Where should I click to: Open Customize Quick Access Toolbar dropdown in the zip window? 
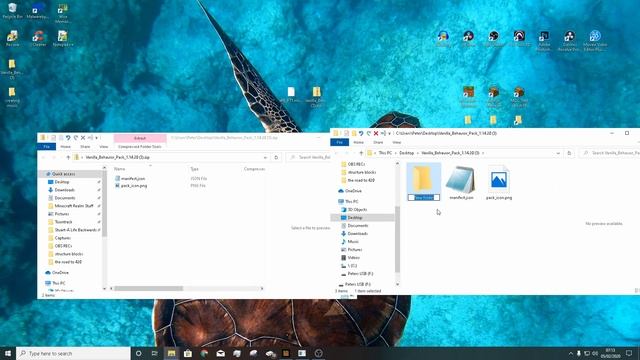coord(96,138)
